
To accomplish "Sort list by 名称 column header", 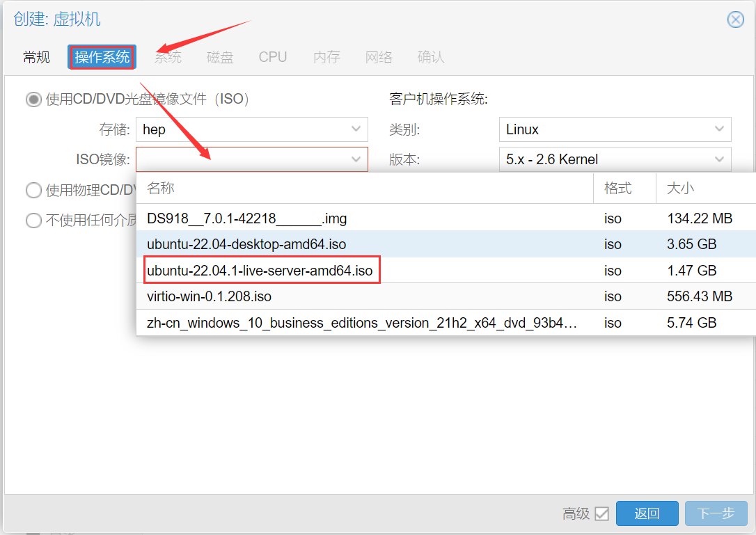I will click(x=365, y=188).
